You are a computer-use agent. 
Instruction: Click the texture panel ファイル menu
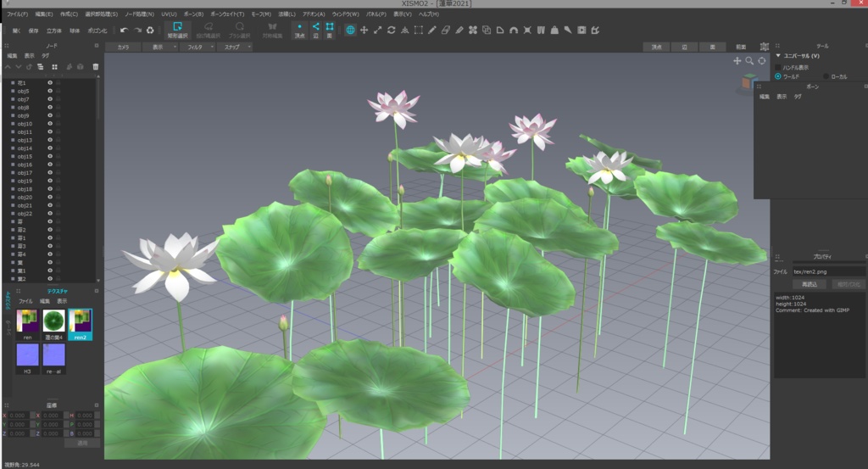pyautogui.click(x=25, y=301)
